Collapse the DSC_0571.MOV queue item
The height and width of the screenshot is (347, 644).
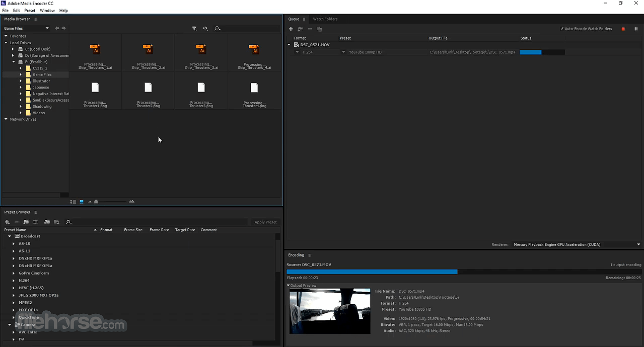point(289,45)
